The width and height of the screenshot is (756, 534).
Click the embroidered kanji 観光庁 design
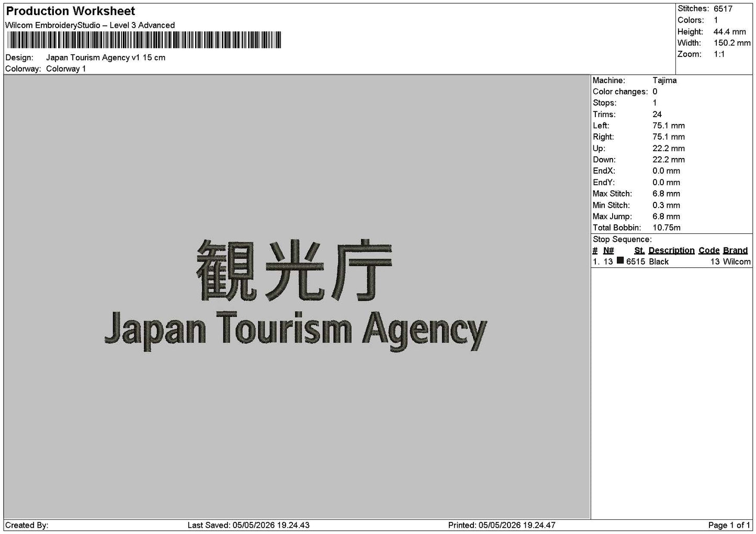click(294, 270)
